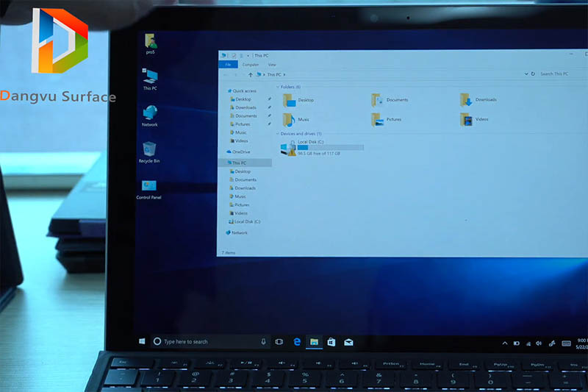Click the This PC breadcrumb in address bar
The width and height of the screenshot is (588, 392).
point(274,74)
